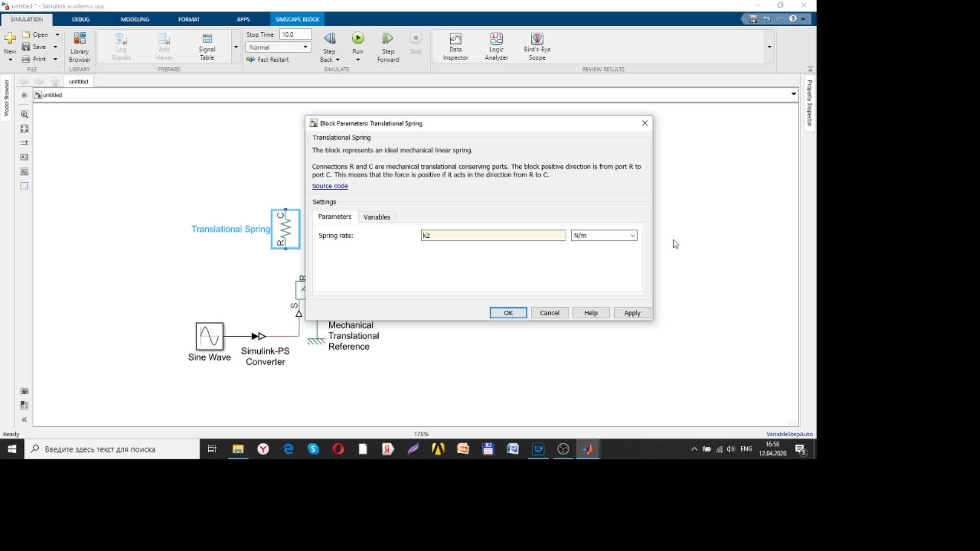980x551 pixels.
Task: Click Fast Restart
Action: 268,60
